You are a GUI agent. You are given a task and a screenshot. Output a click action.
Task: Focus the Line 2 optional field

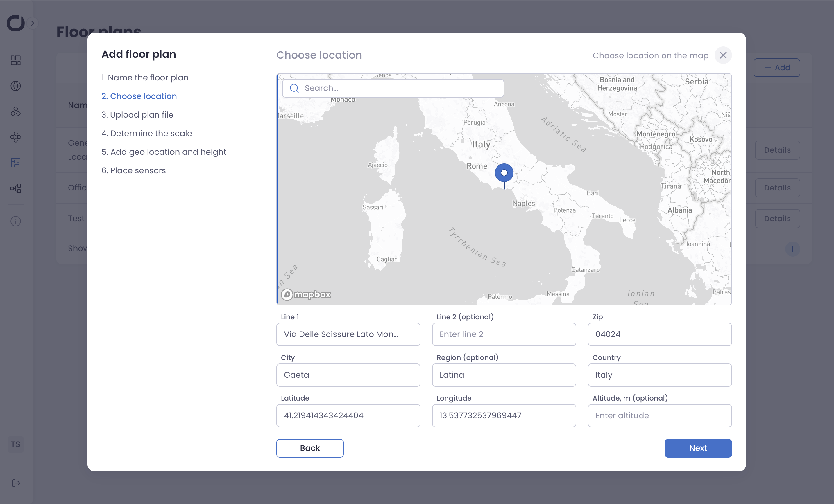pyautogui.click(x=504, y=334)
